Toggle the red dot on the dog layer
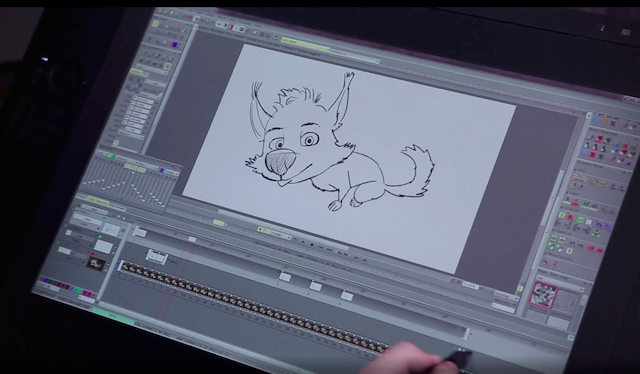This screenshot has width=640, height=374. coord(93,254)
